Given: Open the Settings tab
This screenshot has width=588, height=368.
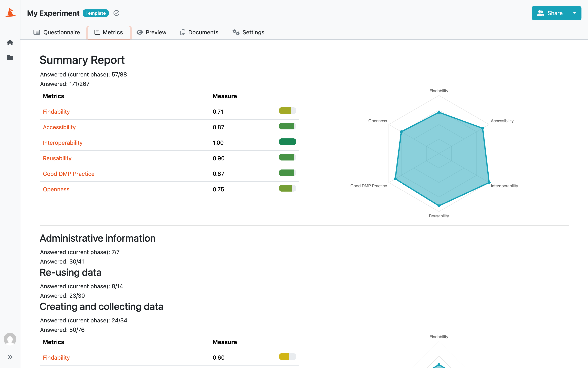Looking at the screenshot, I should [x=248, y=32].
